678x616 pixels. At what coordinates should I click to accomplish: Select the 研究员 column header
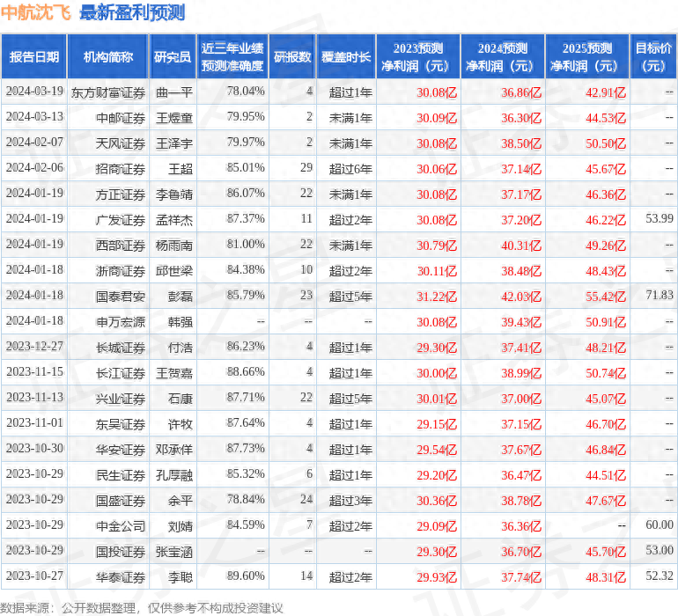coord(173,57)
